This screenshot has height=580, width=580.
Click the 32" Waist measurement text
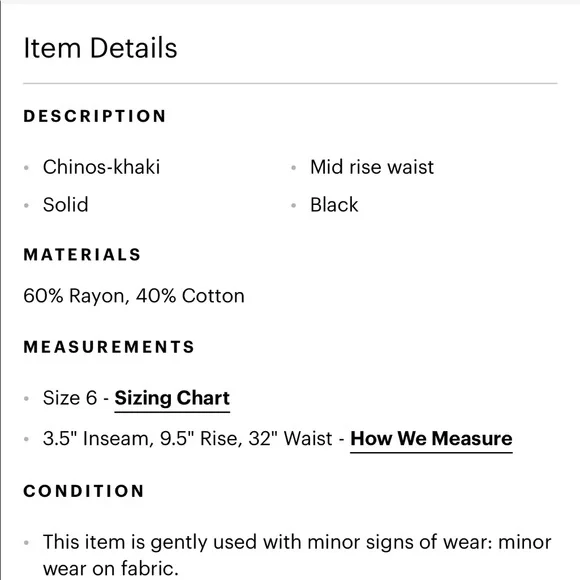(290, 439)
